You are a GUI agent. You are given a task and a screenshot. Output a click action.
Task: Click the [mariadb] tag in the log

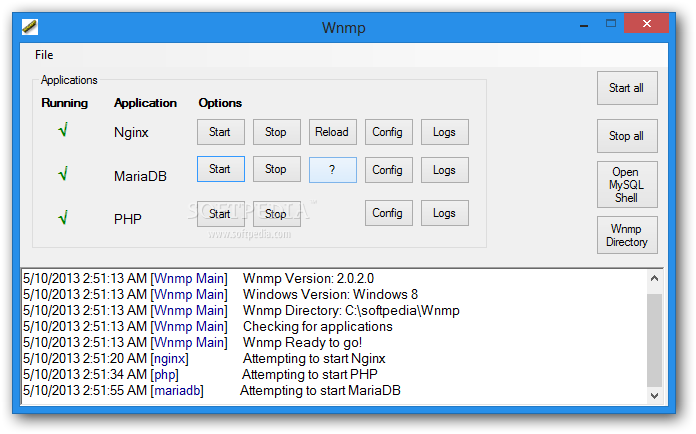[177, 391]
